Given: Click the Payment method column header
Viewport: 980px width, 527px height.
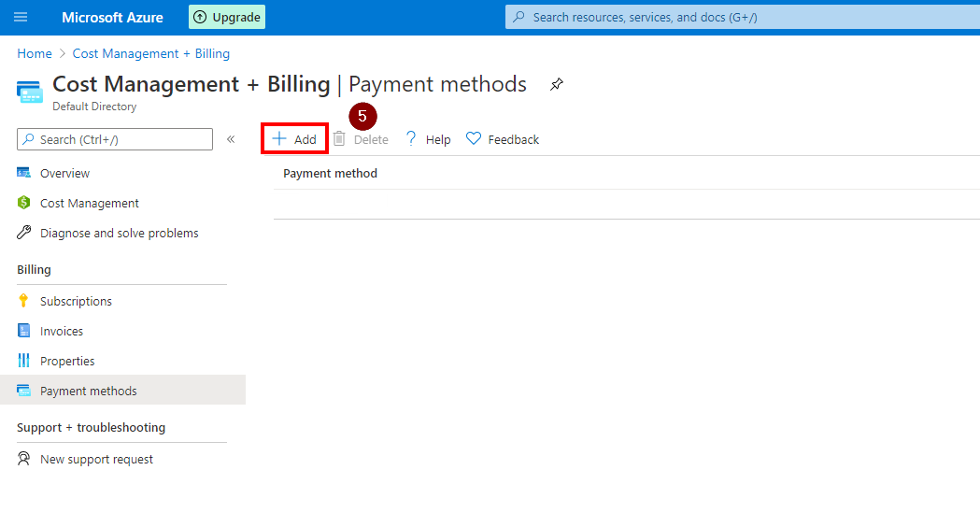Looking at the screenshot, I should pyautogui.click(x=330, y=173).
